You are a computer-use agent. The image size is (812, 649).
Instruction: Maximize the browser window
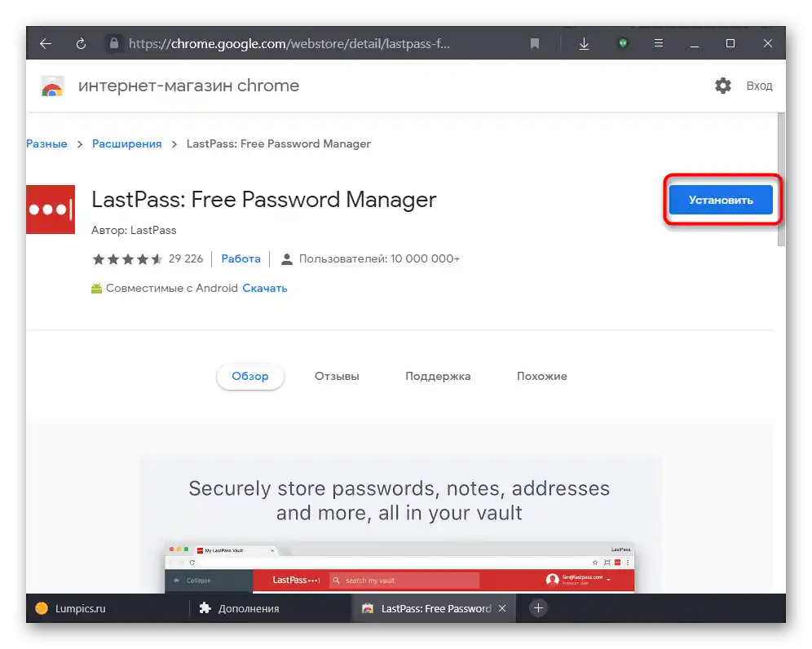(x=730, y=43)
